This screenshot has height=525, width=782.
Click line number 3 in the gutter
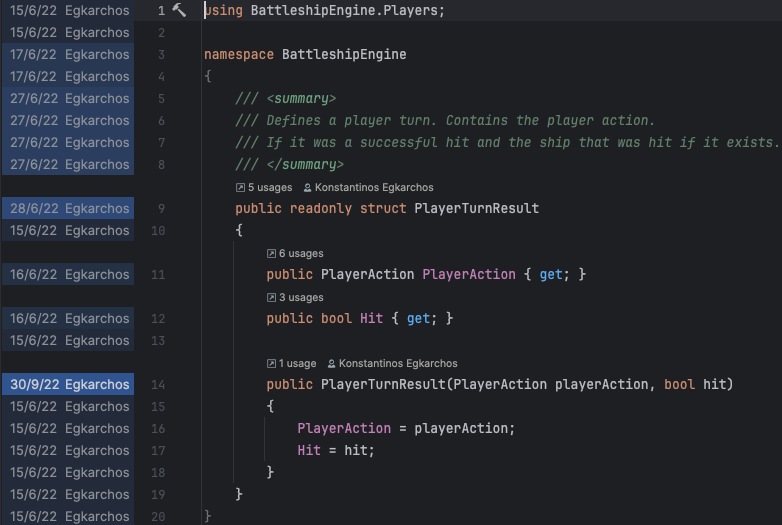[161, 54]
